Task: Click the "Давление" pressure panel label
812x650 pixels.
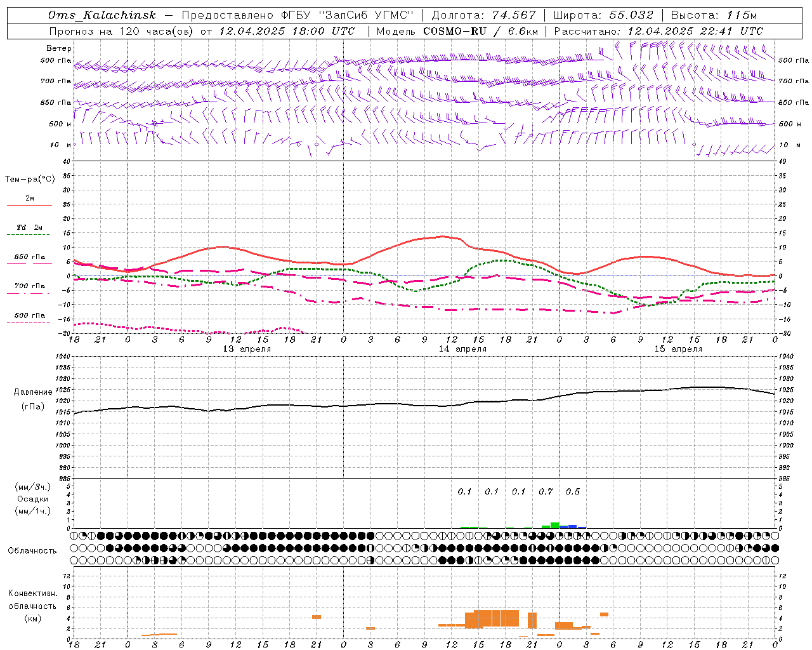Action: click(x=33, y=392)
